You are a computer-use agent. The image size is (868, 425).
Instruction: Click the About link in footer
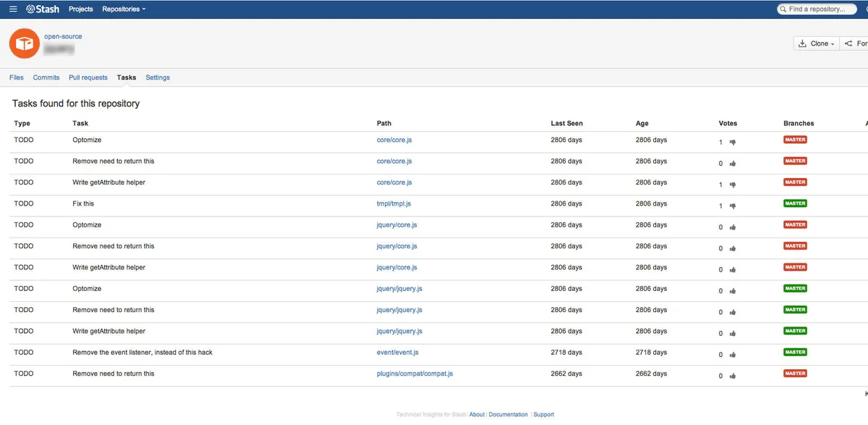tap(477, 415)
